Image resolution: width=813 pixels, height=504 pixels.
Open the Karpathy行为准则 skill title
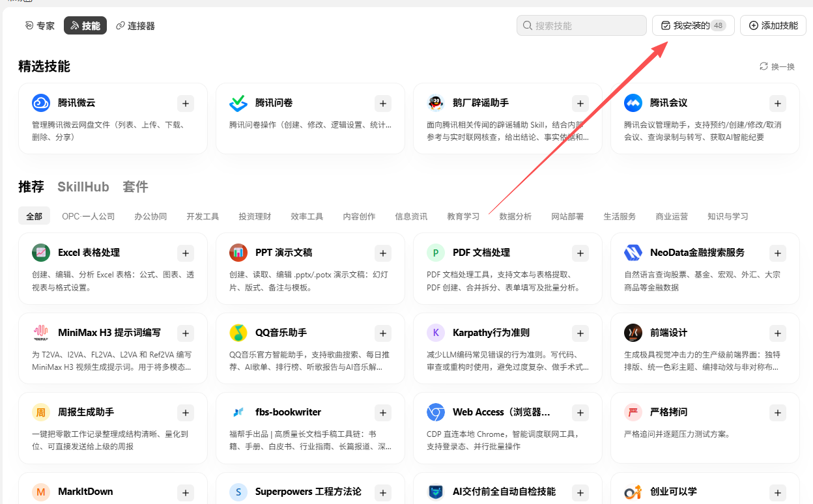click(491, 333)
